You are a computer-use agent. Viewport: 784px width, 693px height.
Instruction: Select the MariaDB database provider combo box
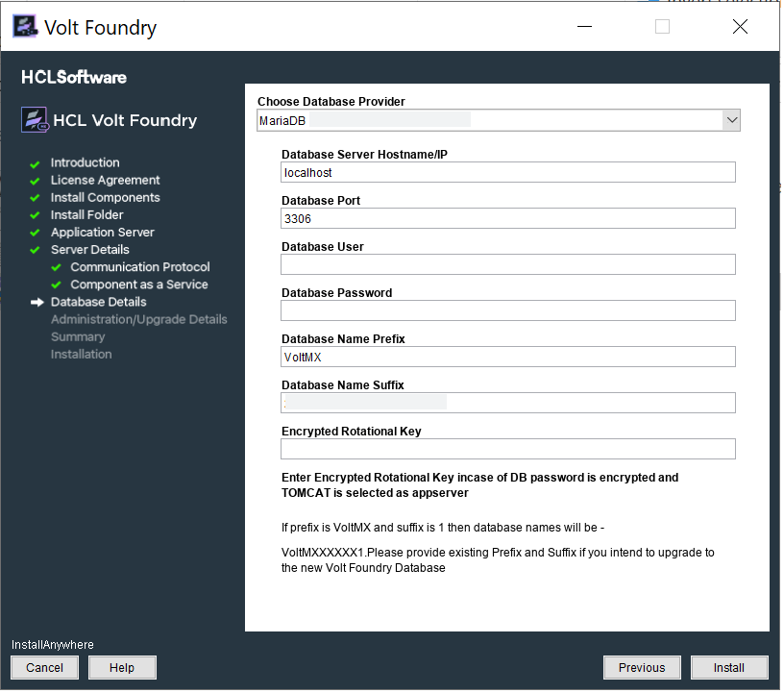click(490, 120)
